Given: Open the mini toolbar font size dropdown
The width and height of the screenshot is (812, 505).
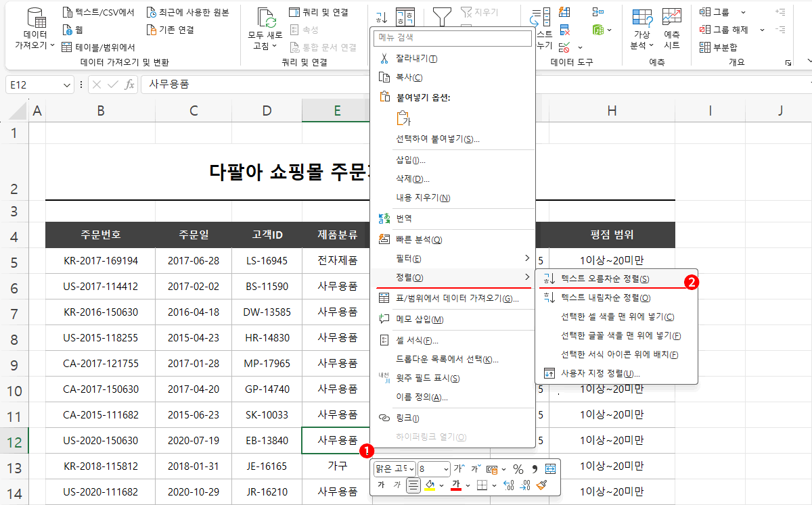Looking at the screenshot, I should coord(445,468).
